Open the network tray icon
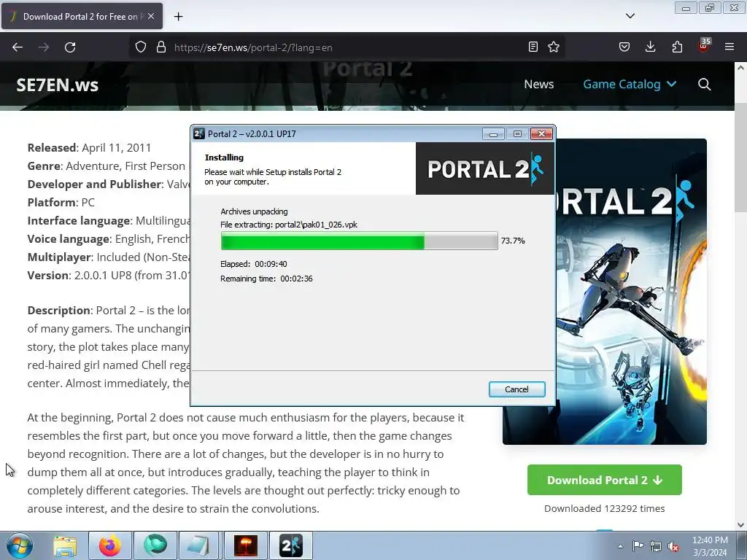The height and width of the screenshot is (560, 747). 656,546
